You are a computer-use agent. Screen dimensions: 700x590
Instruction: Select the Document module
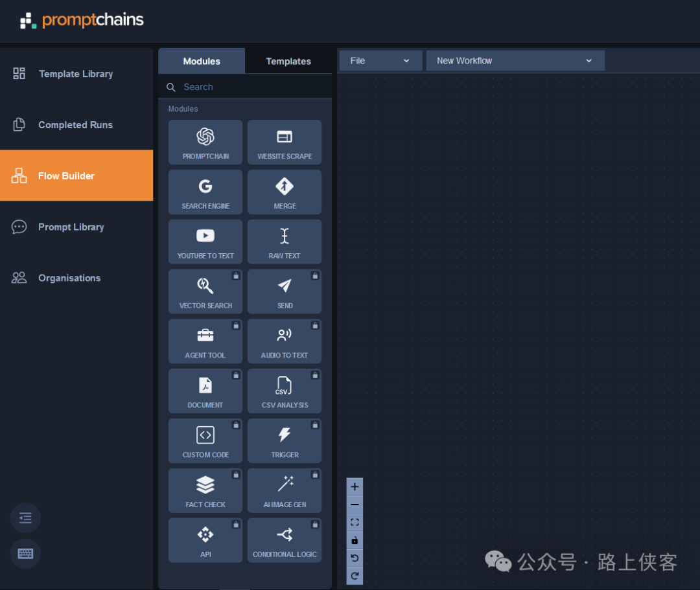coord(205,391)
